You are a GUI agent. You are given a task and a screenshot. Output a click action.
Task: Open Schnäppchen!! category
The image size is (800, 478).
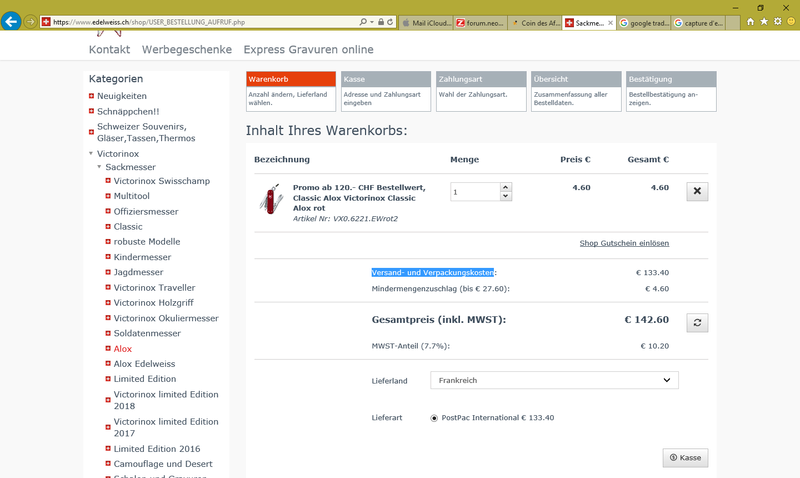[x=128, y=111]
